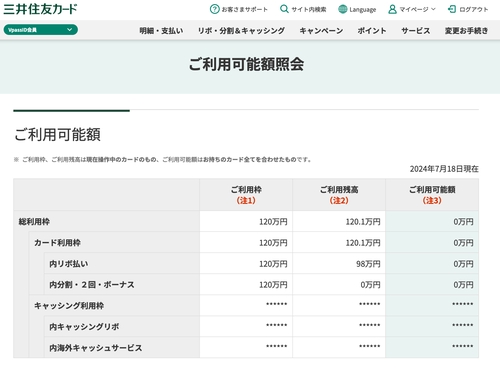Click the (注1) note link

point(246,200)
